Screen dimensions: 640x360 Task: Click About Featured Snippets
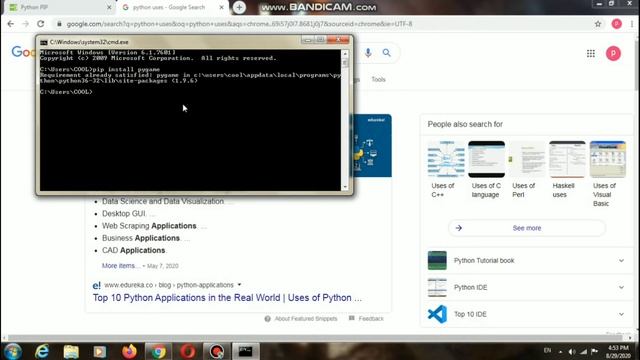click(x=301, y=318)
